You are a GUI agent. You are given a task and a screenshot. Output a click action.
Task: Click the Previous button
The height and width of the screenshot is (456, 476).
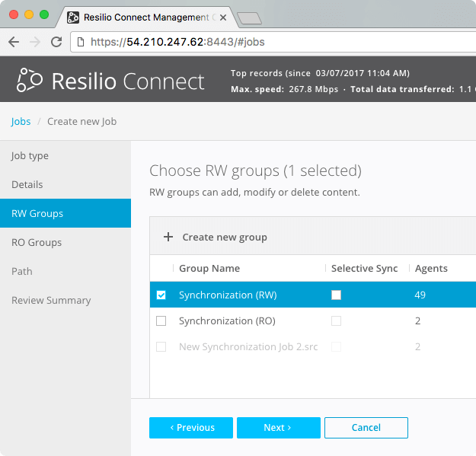(x=191, y=428)
